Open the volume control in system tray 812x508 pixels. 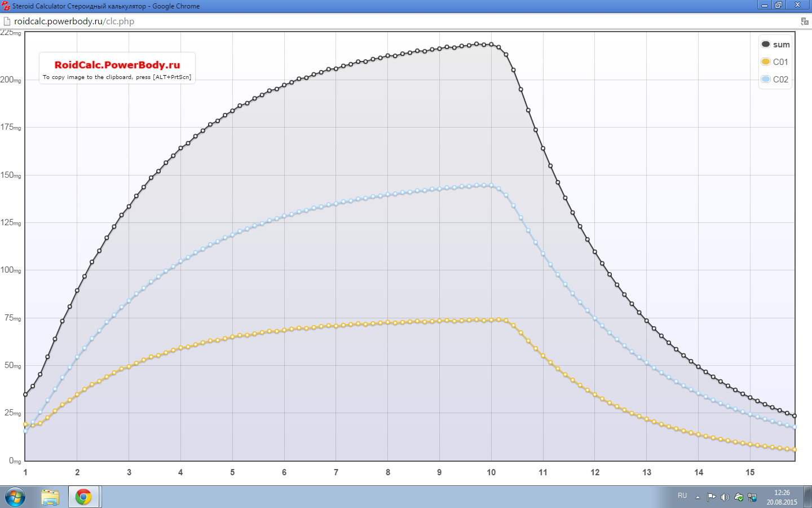[725, 497]
